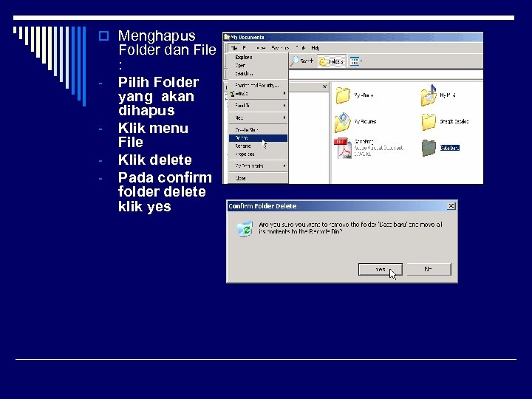Close the Confirm Folder Delete dialog
This screenshot has height=399, width=532.
click(451, 206)
